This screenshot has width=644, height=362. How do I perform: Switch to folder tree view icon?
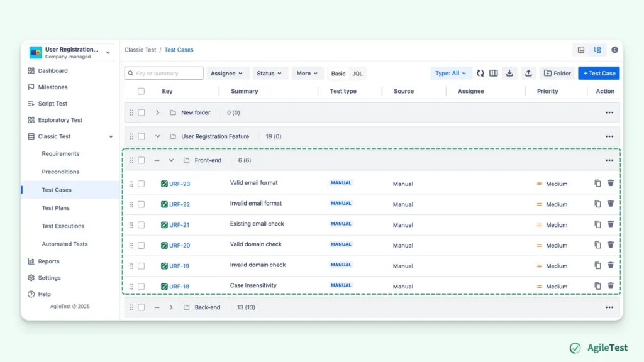(x=597, y=50)
